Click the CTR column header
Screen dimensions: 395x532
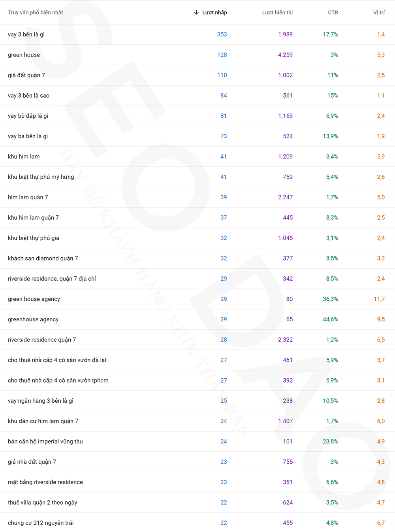point(333,13)
